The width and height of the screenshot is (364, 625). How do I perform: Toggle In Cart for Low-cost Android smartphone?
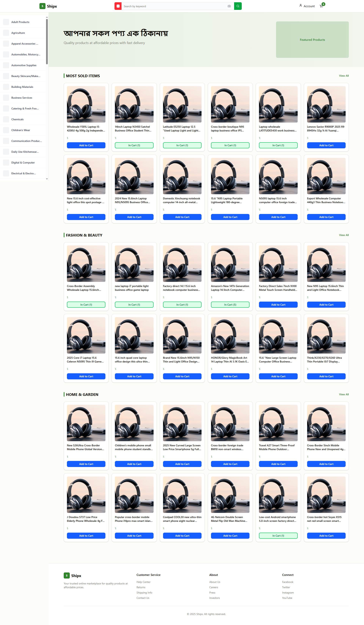coord(278,536)
